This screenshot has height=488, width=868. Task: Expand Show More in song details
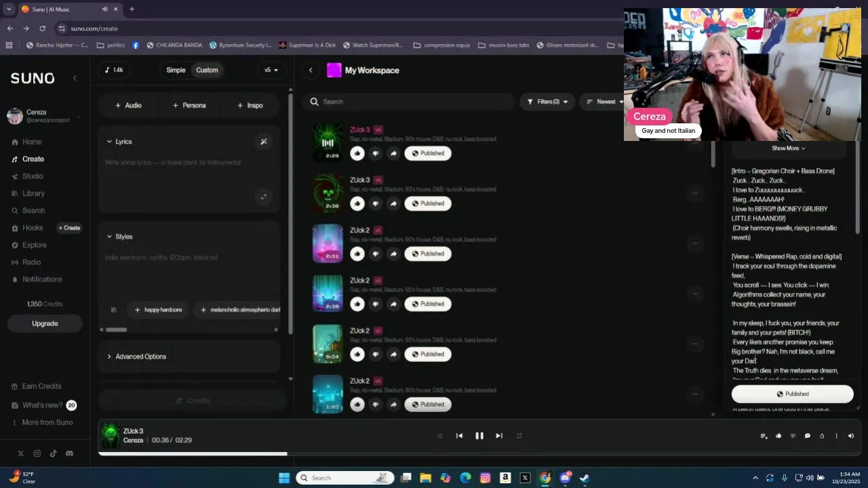point(789,148)
